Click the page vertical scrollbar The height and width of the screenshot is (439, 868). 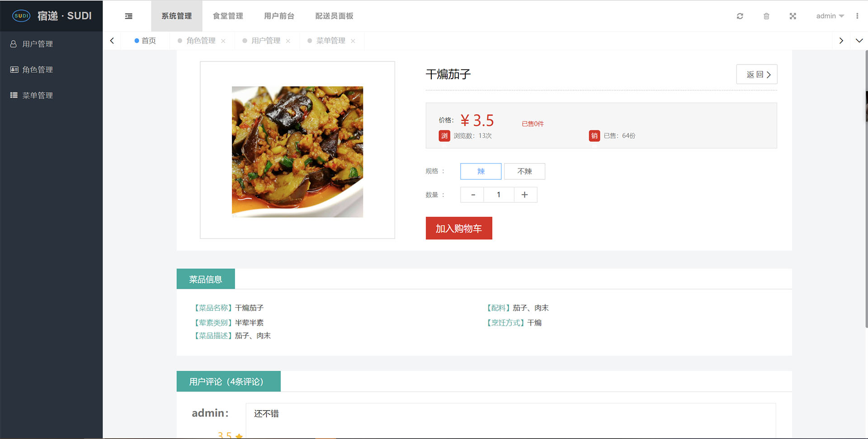pyautogui.click(x=866, y=189)
